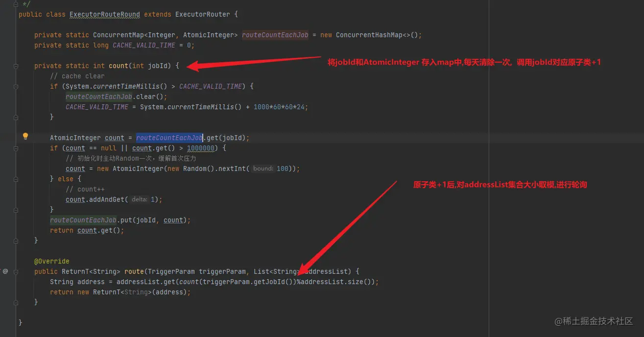
Task: Collapse the route method fold marker
Action: pyautogui.click(x=16, y=271)
